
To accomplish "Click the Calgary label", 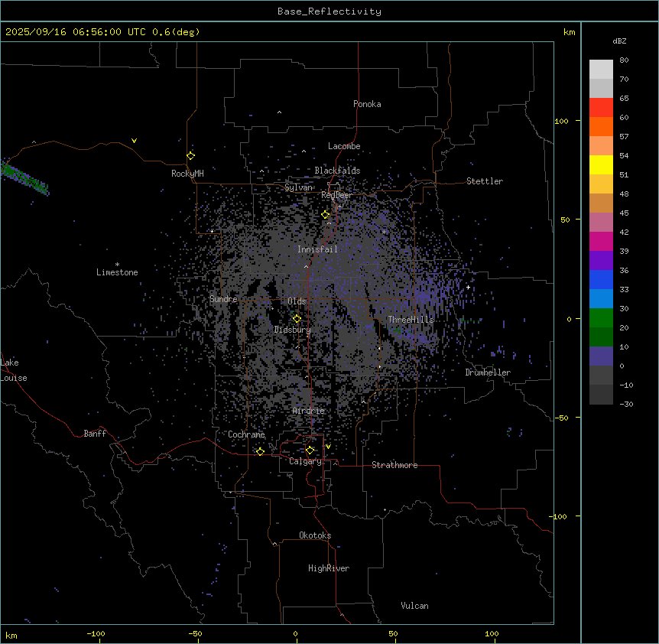I will pos(305,461).
